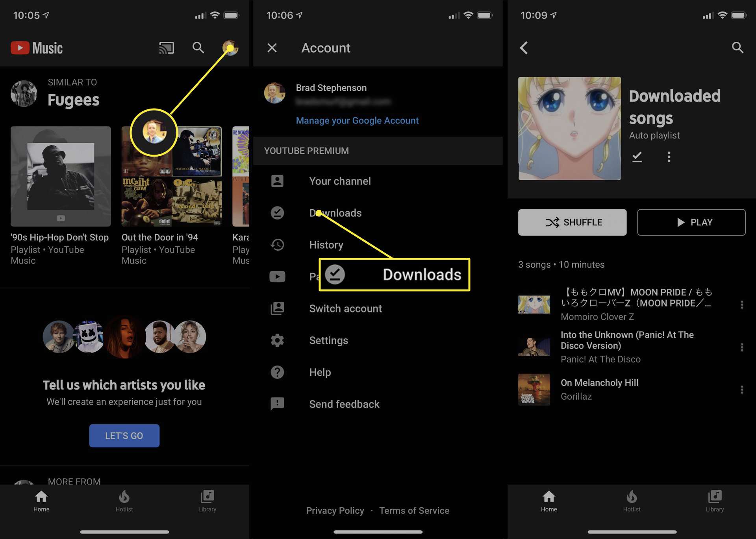Switch to the Home tab on the Downloaded songs screen
This screenshot has height=539, width=756.
tap(549, 501)
